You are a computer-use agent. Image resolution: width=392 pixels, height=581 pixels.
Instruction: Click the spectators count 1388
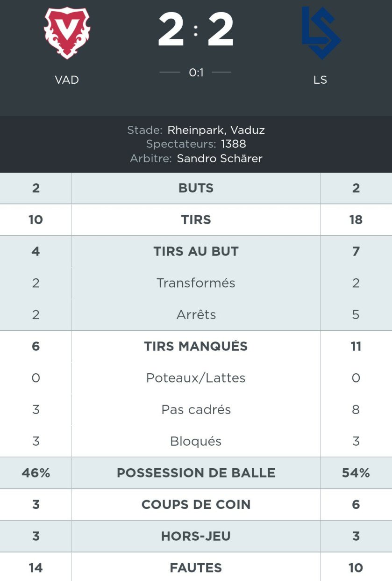234,144
